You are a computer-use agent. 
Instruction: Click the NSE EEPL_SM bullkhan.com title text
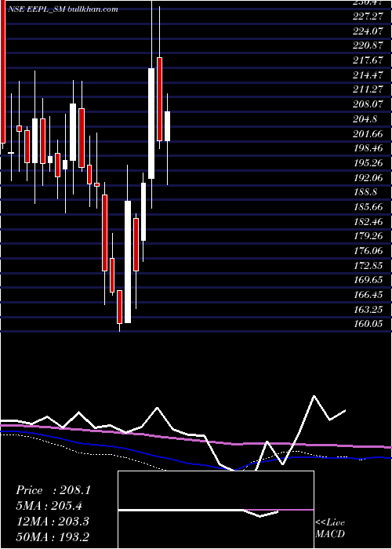pyautogui.click(x=63, y=9)
